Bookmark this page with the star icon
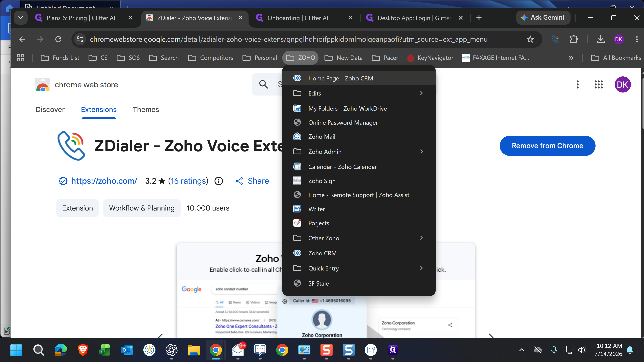Image resolution: width=644 pixels, height=362 pixels. pos(530,39)
